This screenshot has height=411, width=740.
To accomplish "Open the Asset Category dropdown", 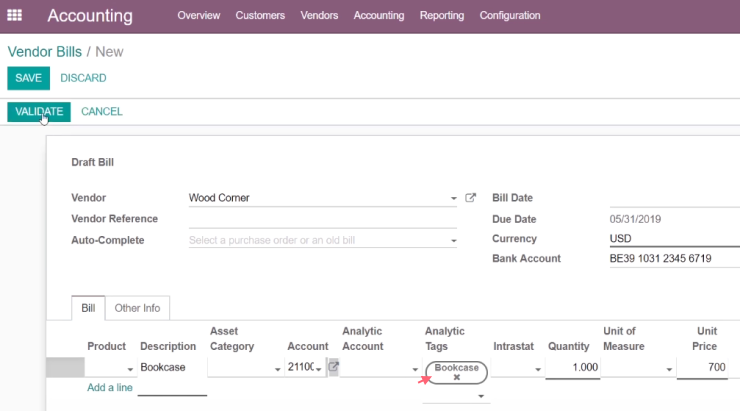I will (x=278, y=369).
